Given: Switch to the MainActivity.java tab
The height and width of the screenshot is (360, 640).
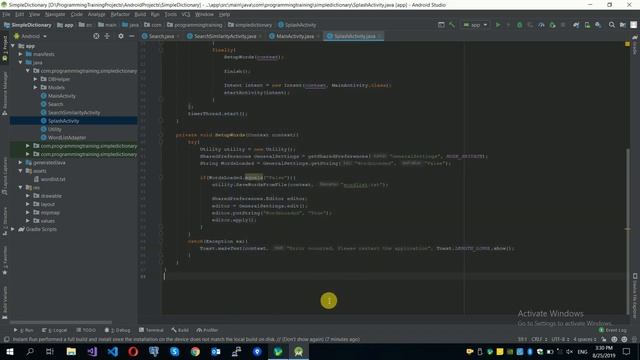Looking at the screenshot, I should pyautogui.click(x=295, y=36).
